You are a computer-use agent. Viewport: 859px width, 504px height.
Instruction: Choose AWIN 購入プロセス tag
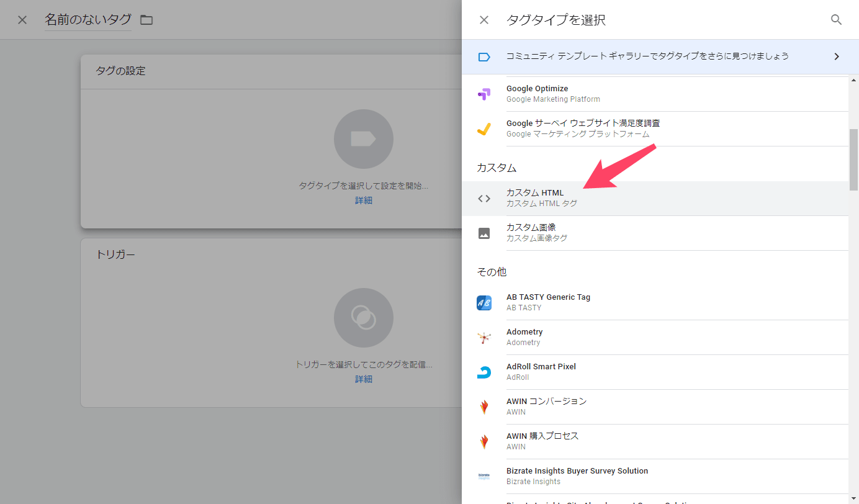pyautogui.click(x=655, y=442)
